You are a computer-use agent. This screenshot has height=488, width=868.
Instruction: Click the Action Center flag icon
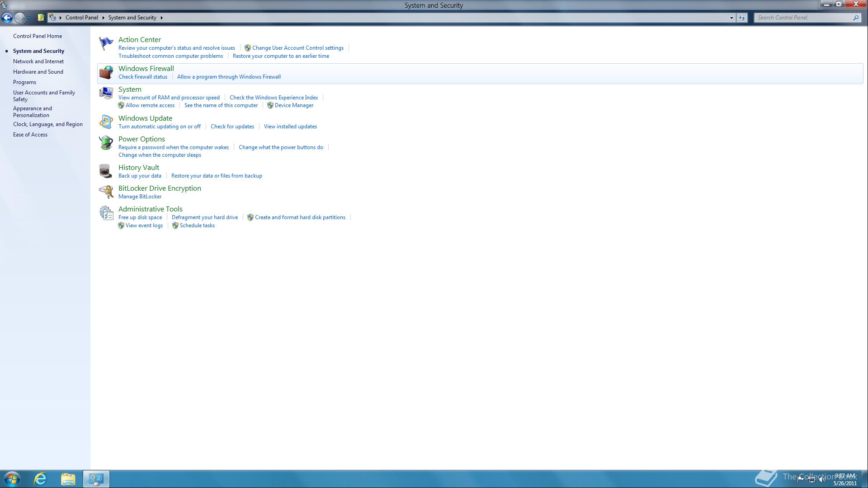click(106, 43)
